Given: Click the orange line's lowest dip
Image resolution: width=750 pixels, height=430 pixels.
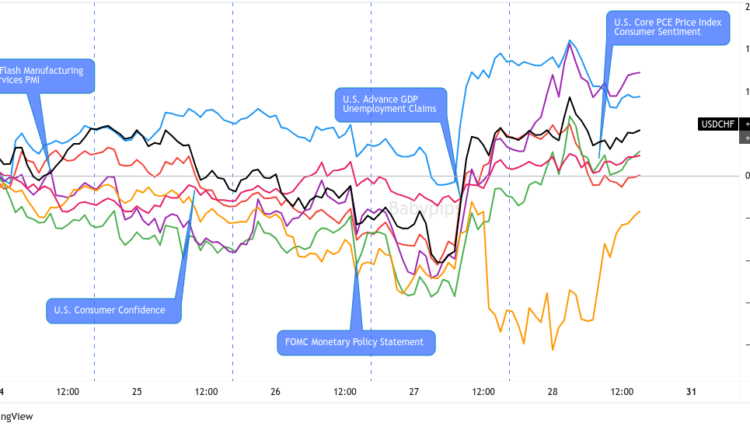Looking at the screenshot, I should point(553,349).
